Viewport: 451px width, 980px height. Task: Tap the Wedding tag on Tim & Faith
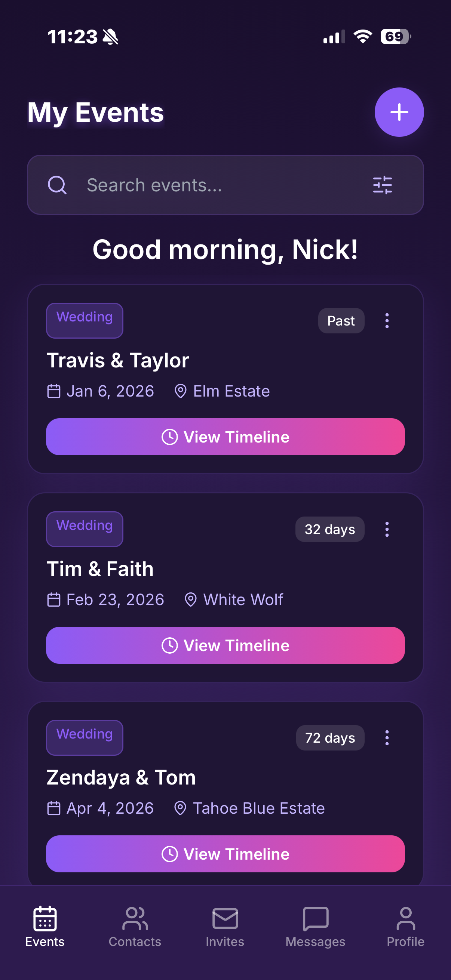[x=84, y=529]
